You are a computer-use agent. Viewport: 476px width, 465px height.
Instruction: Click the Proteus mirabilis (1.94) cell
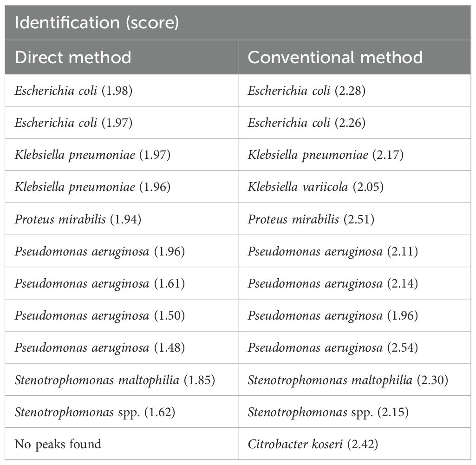(x=78, y=219)
